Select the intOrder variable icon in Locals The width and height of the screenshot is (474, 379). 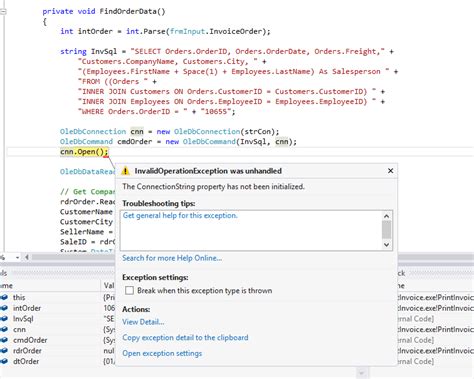(x=4, y=308)
